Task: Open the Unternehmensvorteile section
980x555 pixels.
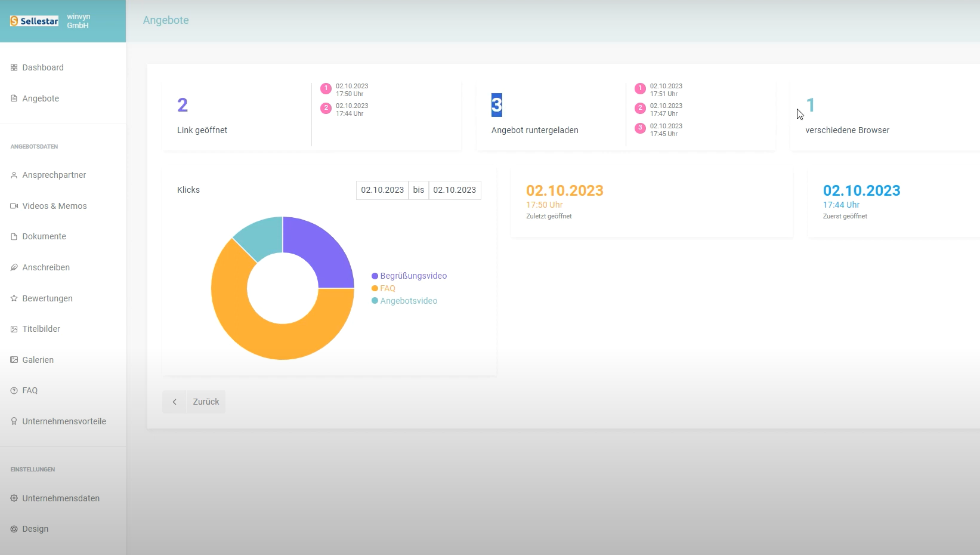Action: [14, 421]
